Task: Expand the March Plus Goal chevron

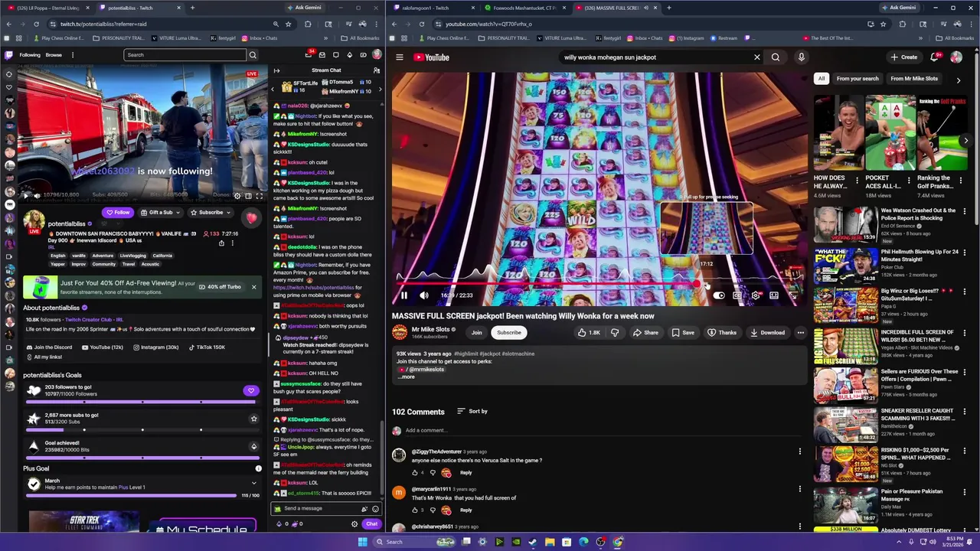Action: pyautogui.click(x=254, y=483)
